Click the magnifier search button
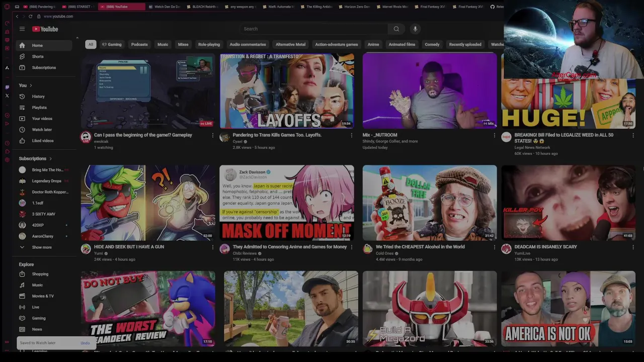 (x=396, y=29)
